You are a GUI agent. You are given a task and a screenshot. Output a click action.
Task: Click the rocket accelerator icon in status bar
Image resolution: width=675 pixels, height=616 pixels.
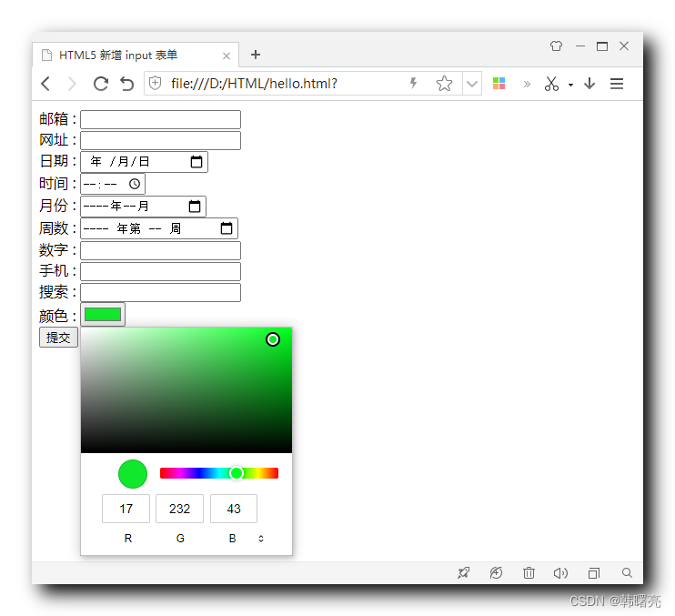tap(463, 573)
